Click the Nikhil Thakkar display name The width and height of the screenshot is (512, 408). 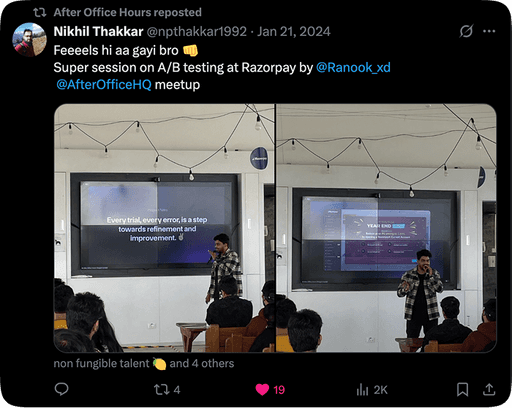click(98, 32)
